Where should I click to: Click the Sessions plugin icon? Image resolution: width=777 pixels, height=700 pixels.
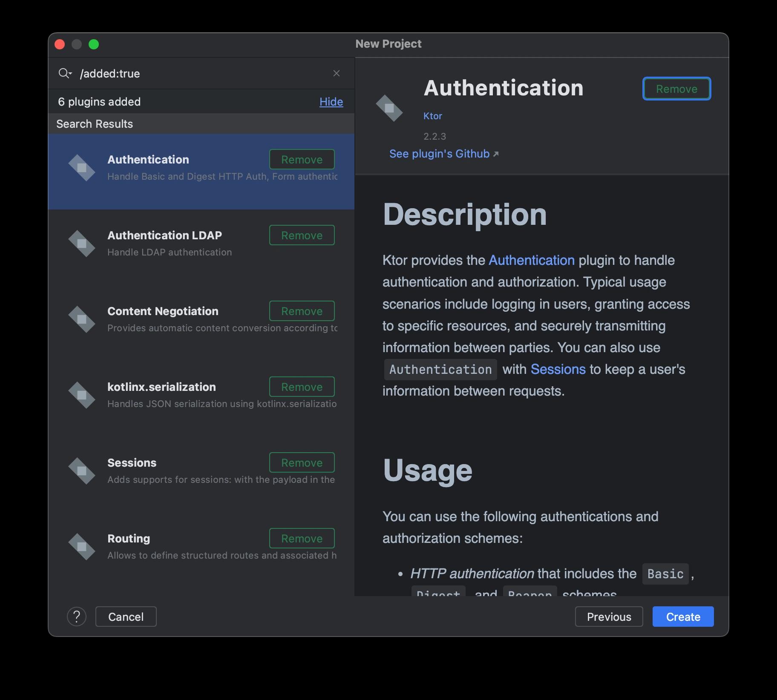81,471
